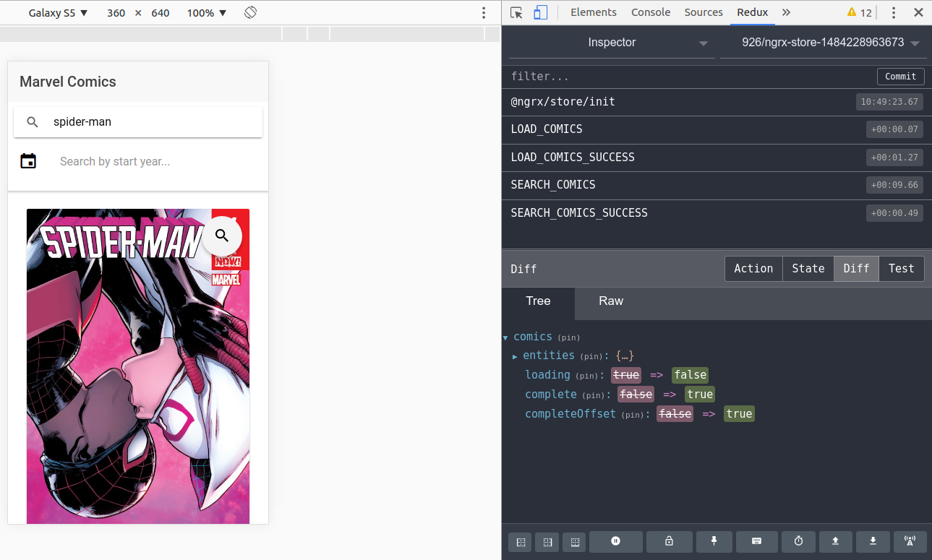Toggle the device toolbar icon
Image resolution: width=932 pixels, height=560 pixels.
point(541,12)
